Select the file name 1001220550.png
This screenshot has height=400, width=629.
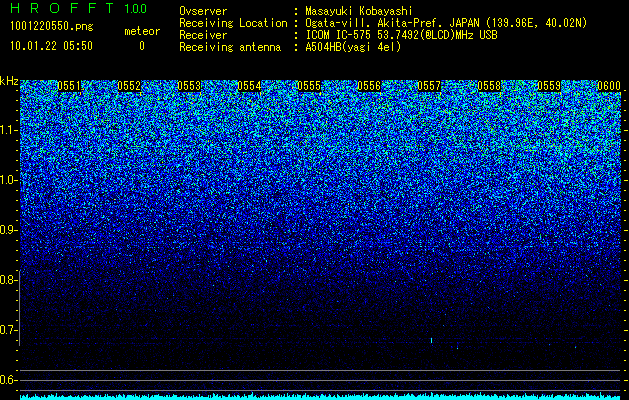pos(52,26)
